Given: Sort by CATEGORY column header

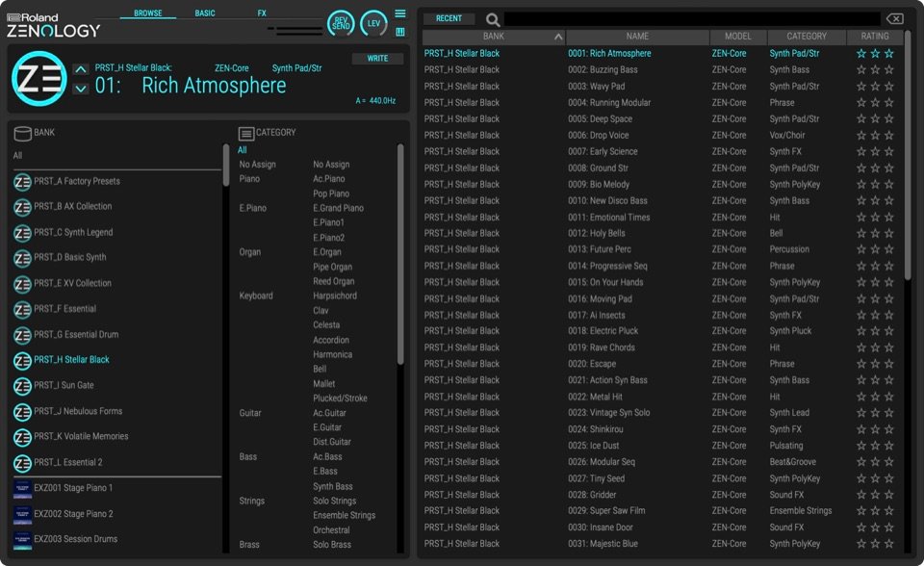Looking at the screenshot, I should point(807,37).
